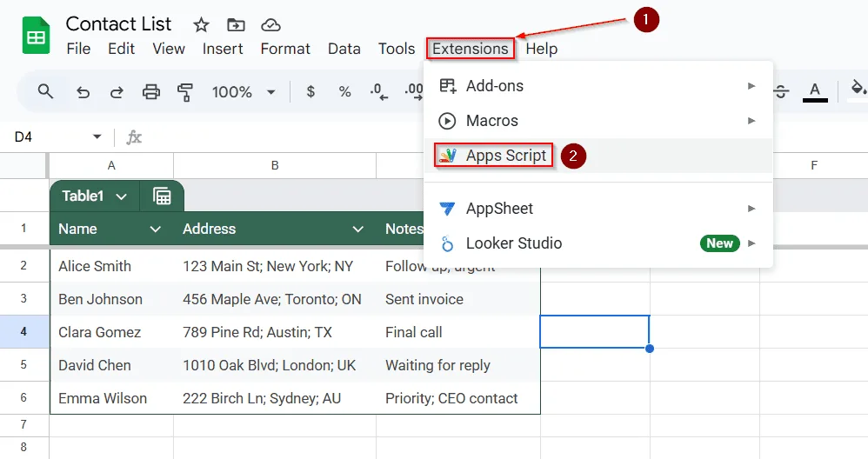Select row 2 header
The image size is (868, 459).
pyautogui.click(x=23, y=265)
